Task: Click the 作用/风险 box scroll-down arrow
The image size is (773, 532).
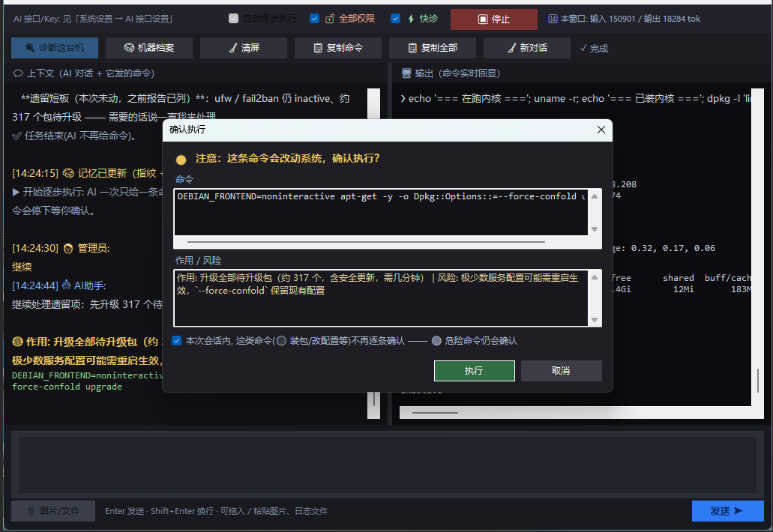Action: (x=595, y=320)
